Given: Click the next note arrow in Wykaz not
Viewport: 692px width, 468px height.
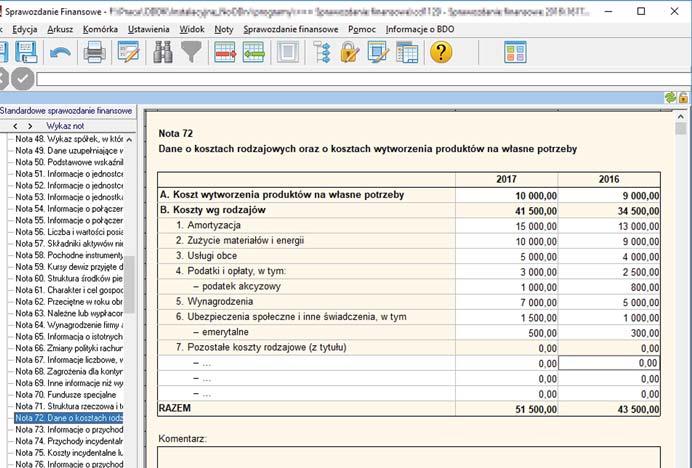Looking at the screenshot, I should point(30,126).
